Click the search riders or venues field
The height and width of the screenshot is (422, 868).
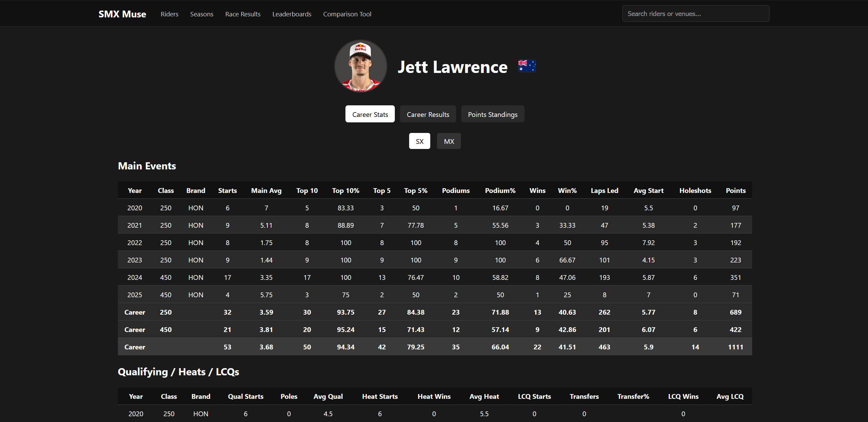pos(695,13)
